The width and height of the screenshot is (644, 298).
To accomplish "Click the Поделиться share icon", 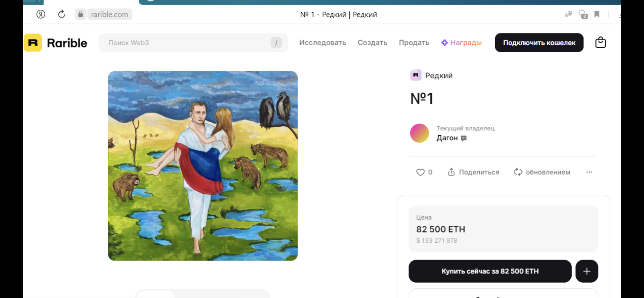I will 451,172.
